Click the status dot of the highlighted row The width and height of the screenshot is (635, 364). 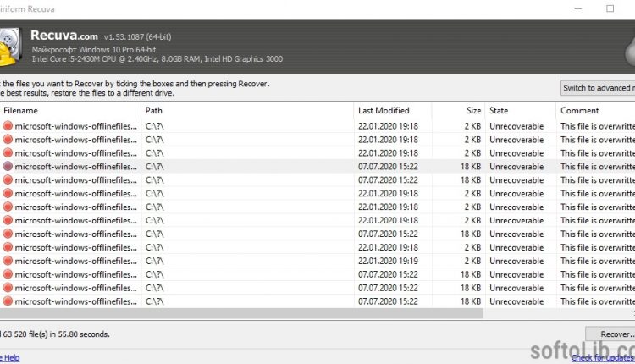point(8,166)
